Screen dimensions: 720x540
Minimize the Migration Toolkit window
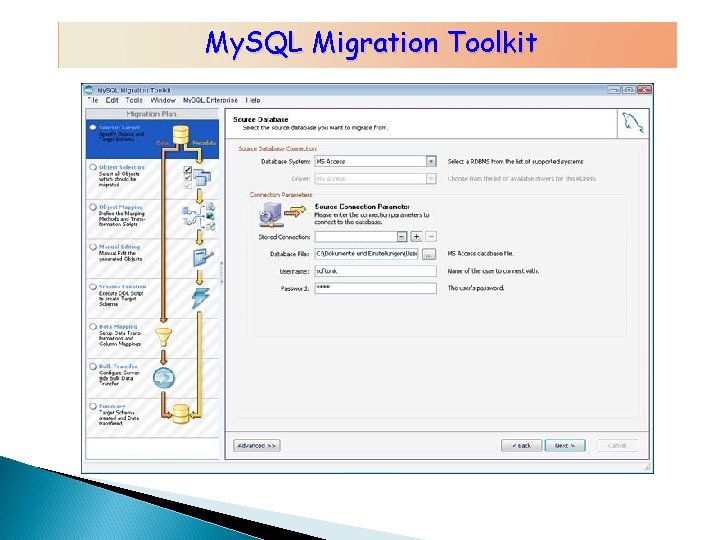click(x=613, y=90)
